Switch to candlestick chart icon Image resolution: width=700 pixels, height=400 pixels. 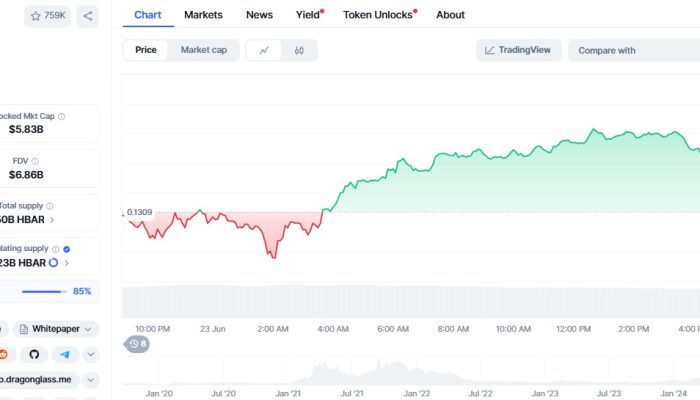(x=299, y=50)
